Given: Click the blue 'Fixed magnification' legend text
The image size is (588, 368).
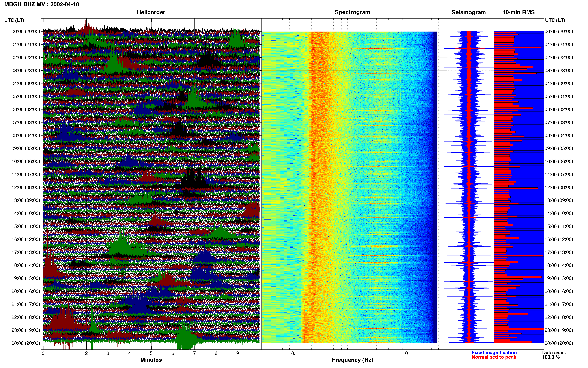Looking at the screenshot, I should click(x=494, y=352).
